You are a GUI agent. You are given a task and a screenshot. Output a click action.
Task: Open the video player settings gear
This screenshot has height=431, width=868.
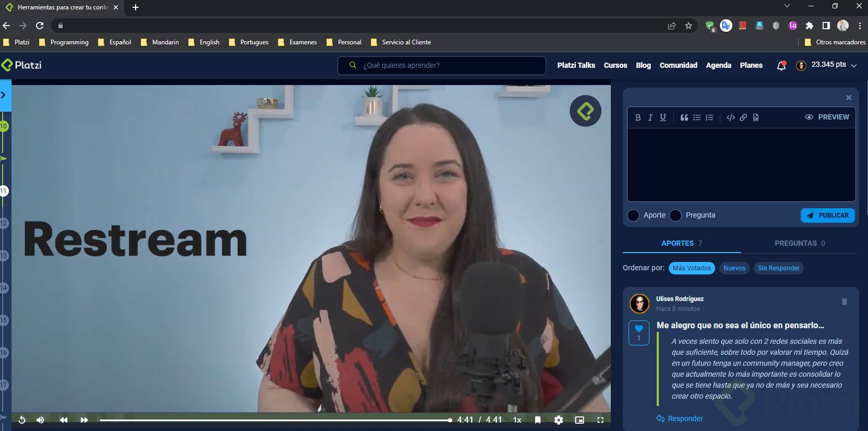[559, 420]
